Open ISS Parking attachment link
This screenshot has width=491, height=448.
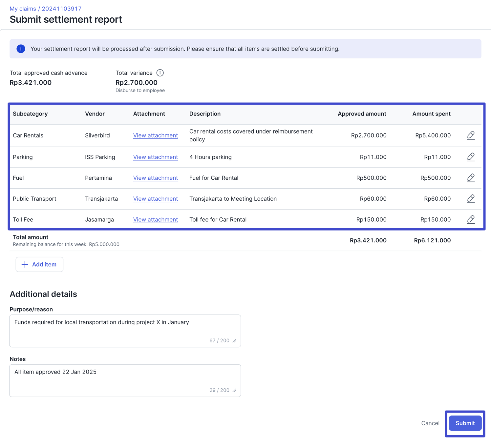pos(155,157)
